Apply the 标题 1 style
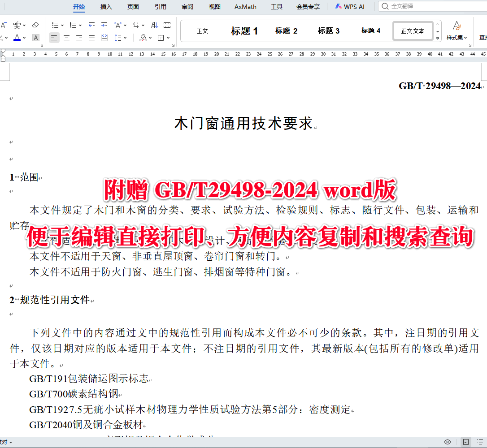Screen dimensions: 487x448 (x=244, y=30)
